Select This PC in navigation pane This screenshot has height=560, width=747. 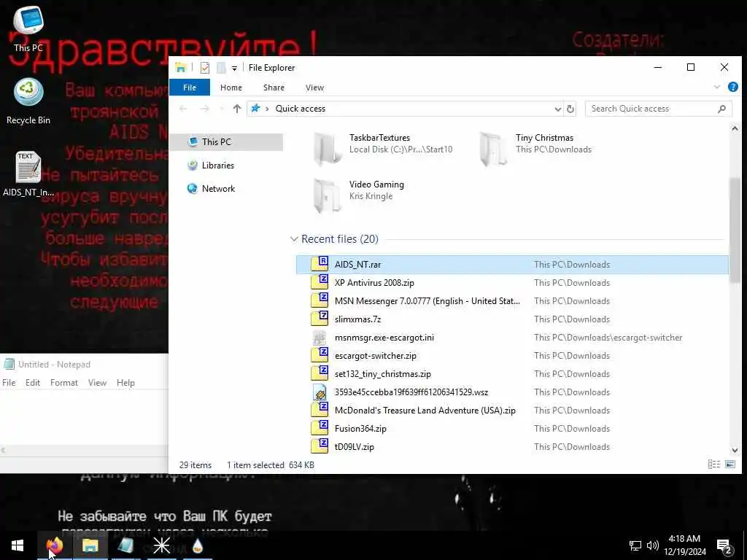tap(226, 142)
